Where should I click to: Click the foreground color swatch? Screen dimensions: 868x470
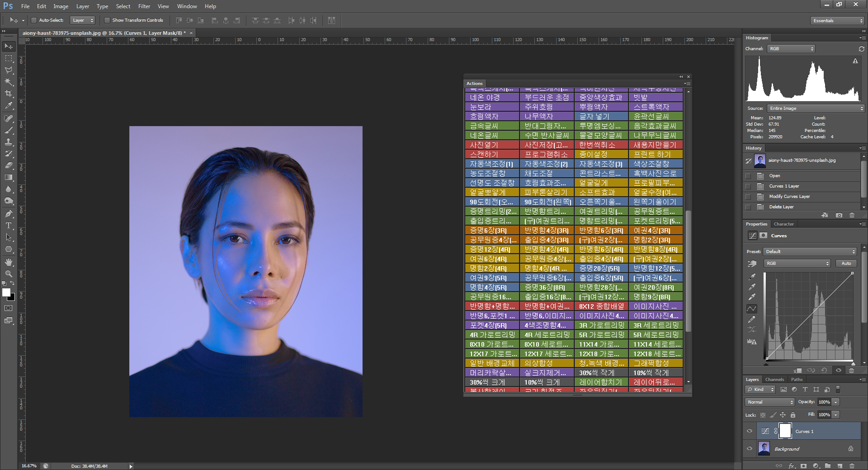(6, 292)
